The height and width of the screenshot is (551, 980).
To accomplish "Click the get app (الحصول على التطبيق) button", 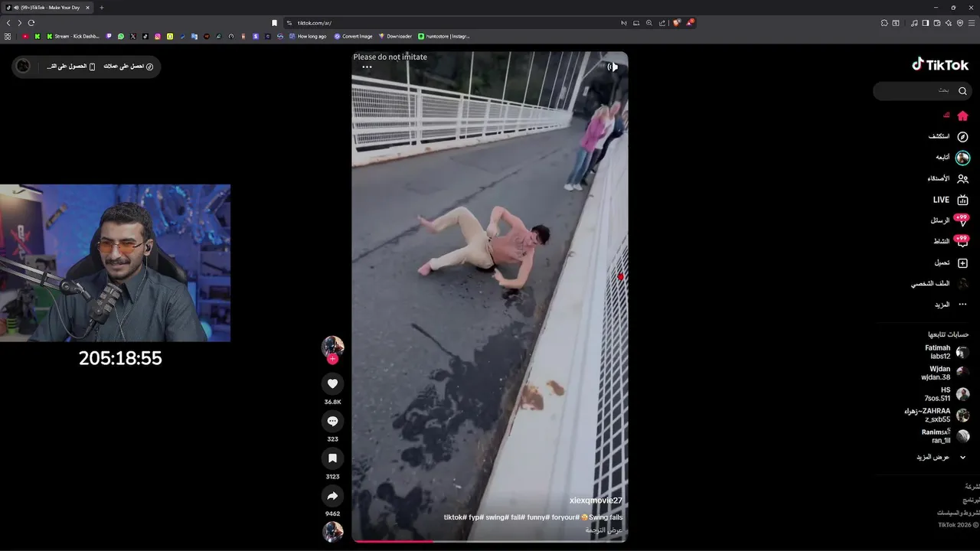I will (70, 67).
